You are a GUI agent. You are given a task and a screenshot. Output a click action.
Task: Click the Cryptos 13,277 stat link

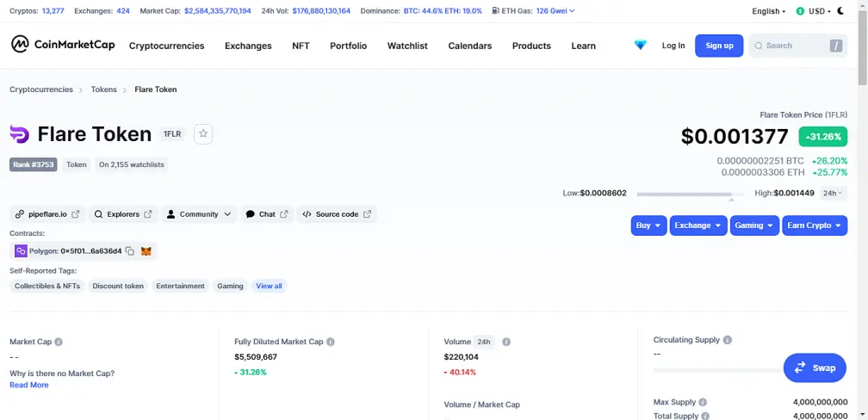[x=55, y=10]
